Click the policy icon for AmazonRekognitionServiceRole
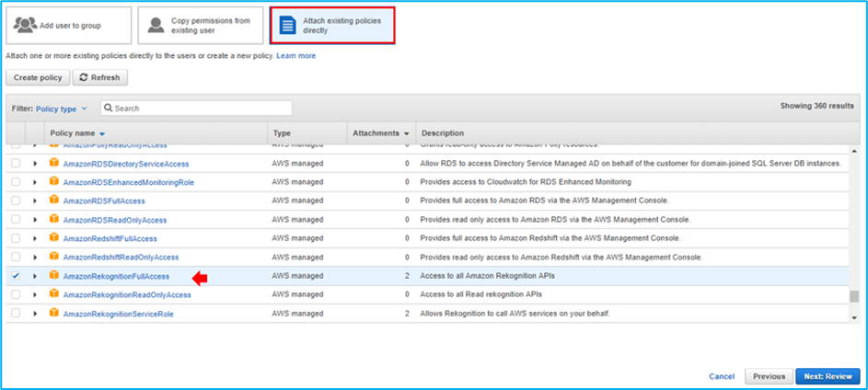 pos(54,314)
